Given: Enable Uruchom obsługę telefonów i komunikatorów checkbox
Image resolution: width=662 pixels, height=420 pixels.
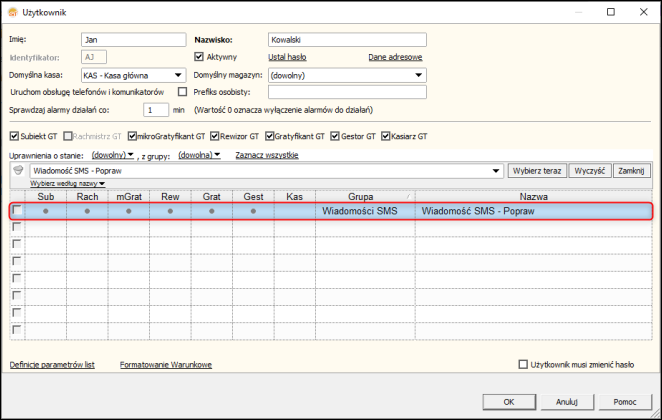Looking at the screenshot, I should tap(182, 92).
